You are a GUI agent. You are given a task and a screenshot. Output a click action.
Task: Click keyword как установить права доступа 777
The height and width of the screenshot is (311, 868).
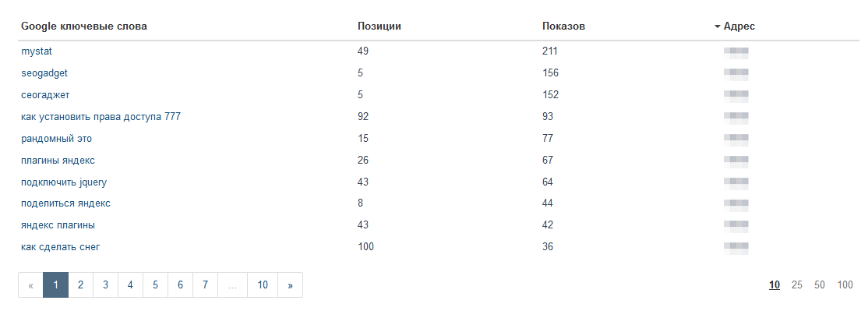tap(101, 117)
